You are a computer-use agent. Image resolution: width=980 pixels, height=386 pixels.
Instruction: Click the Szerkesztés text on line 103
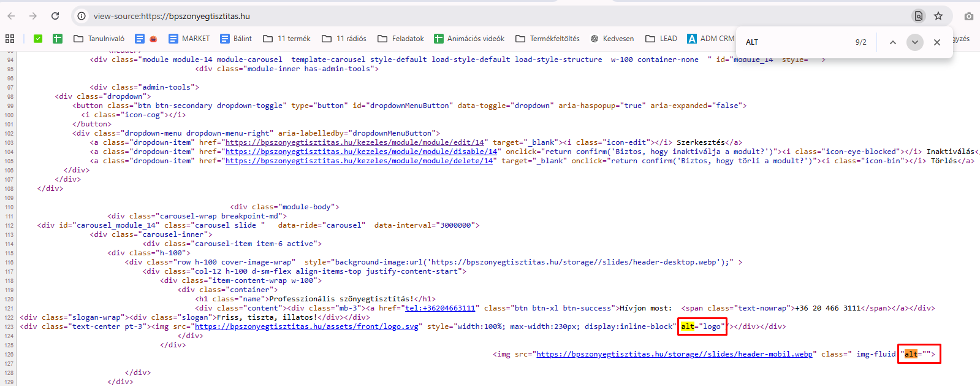[701, 142]
